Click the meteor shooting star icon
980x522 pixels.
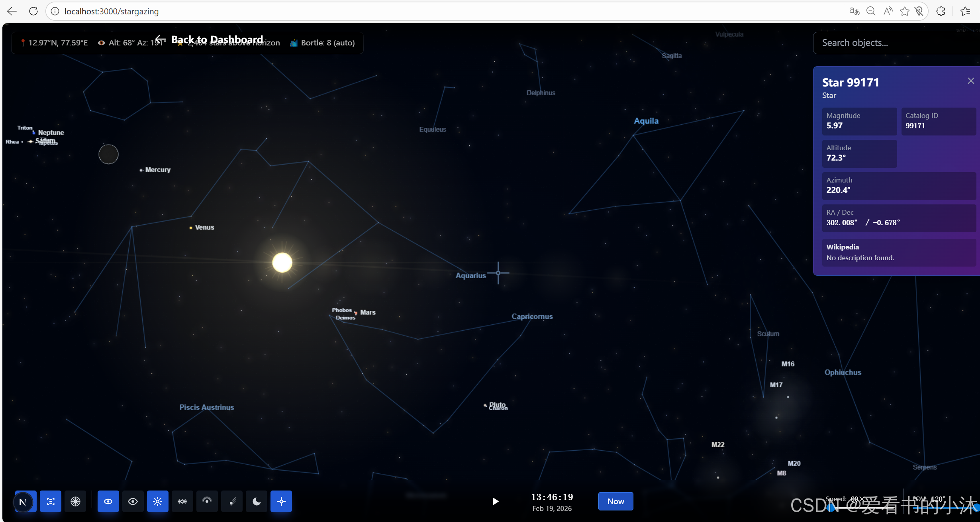[232, 501]
